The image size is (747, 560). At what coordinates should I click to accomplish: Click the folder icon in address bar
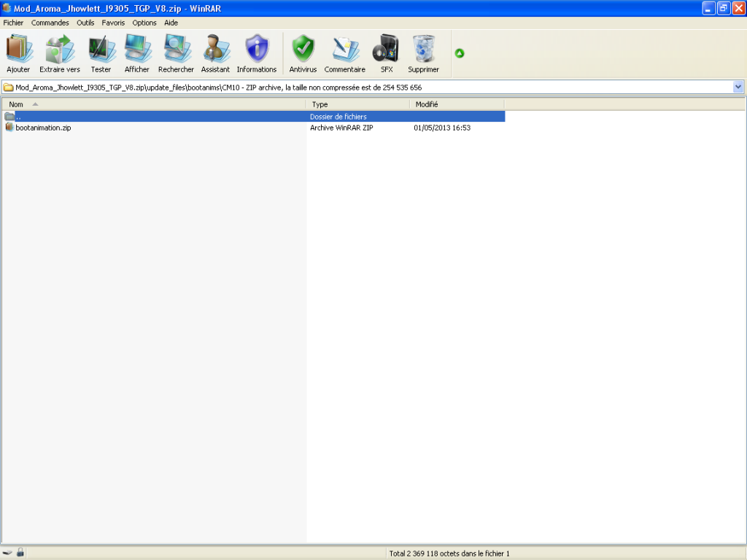[x=8, y=87]
